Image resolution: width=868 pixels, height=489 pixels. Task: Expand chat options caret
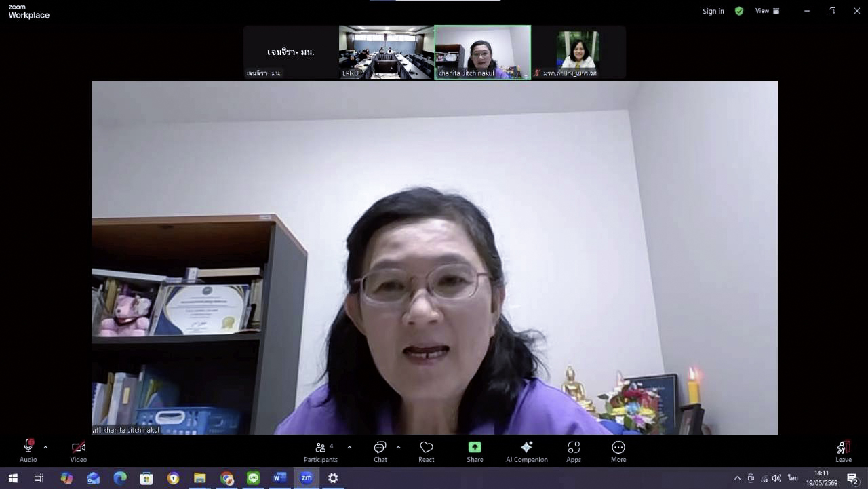click(x=398, y=448)
